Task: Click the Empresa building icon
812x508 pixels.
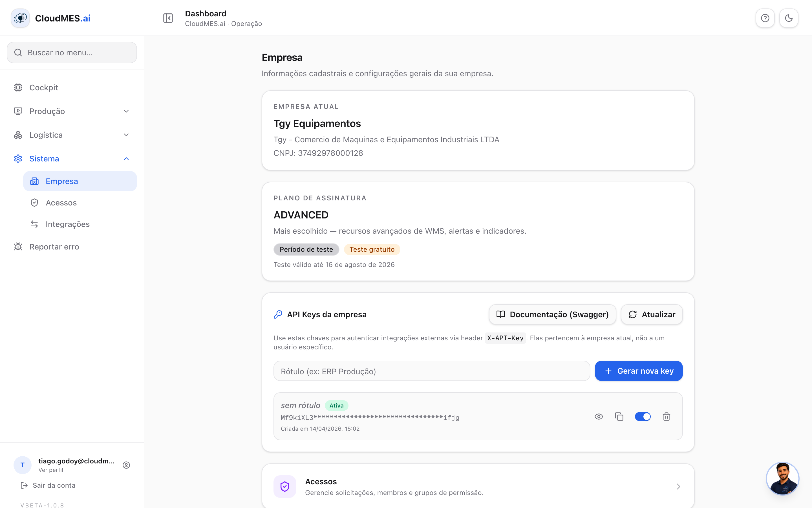Action: click(x=35, y=181)
